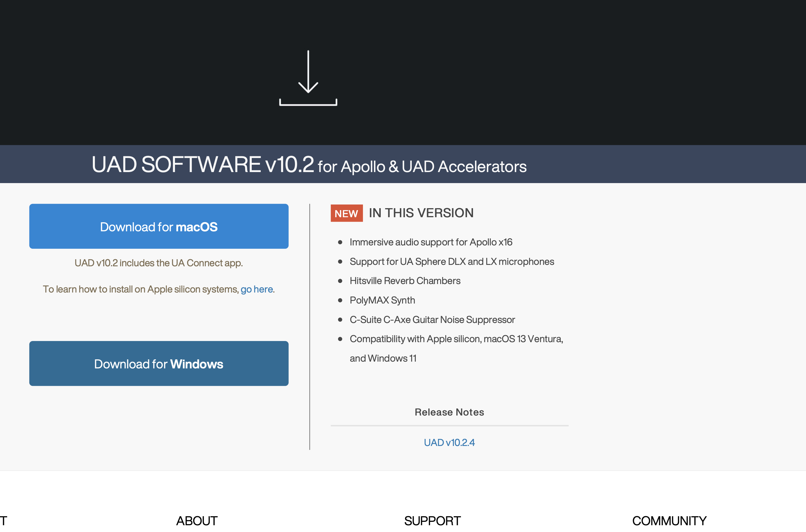806x532 pixels.
Task: Click the Hitsville Reverb Chambers list item
Action: 405,281
